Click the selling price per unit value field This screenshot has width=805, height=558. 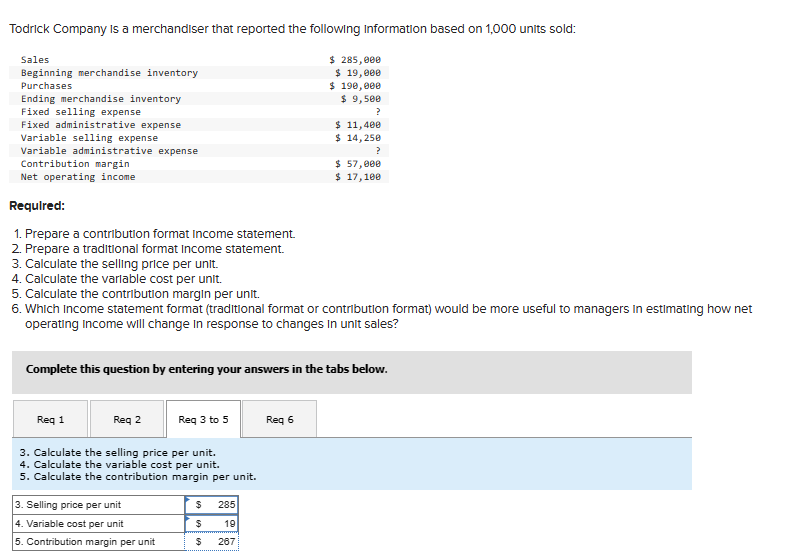pos(212,505)
